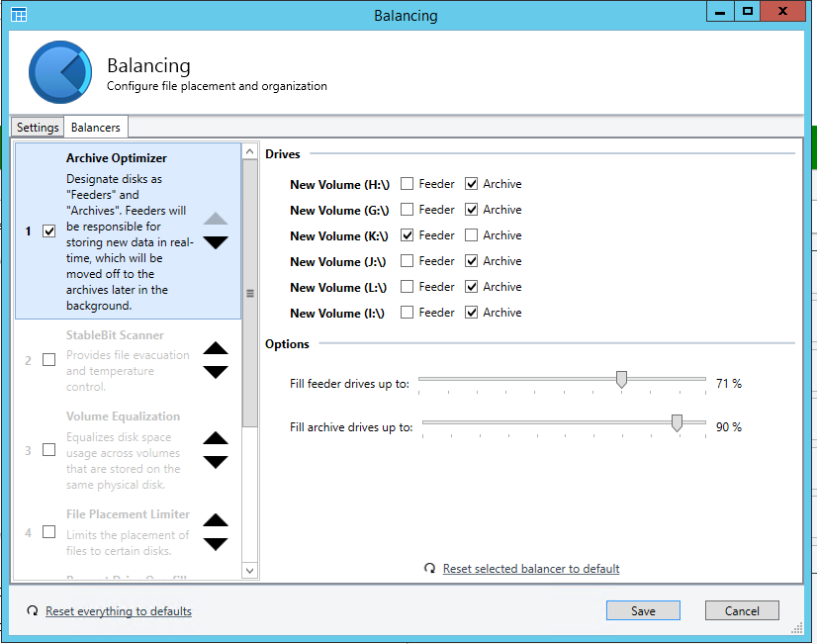Check Feeder for New Volume (I:\)
Image resolution: width=817 pixels, height=644 pixels.
(407, 312)
